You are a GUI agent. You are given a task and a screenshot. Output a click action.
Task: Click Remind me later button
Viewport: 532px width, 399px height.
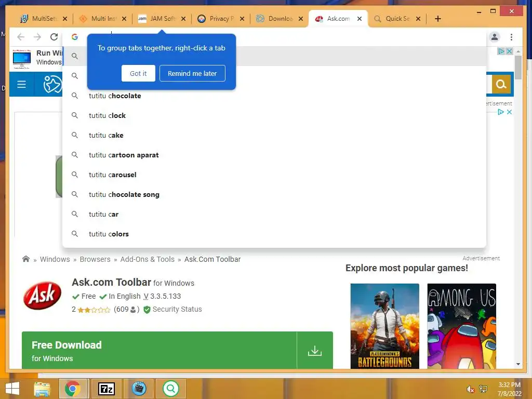(x=192, y=73)
